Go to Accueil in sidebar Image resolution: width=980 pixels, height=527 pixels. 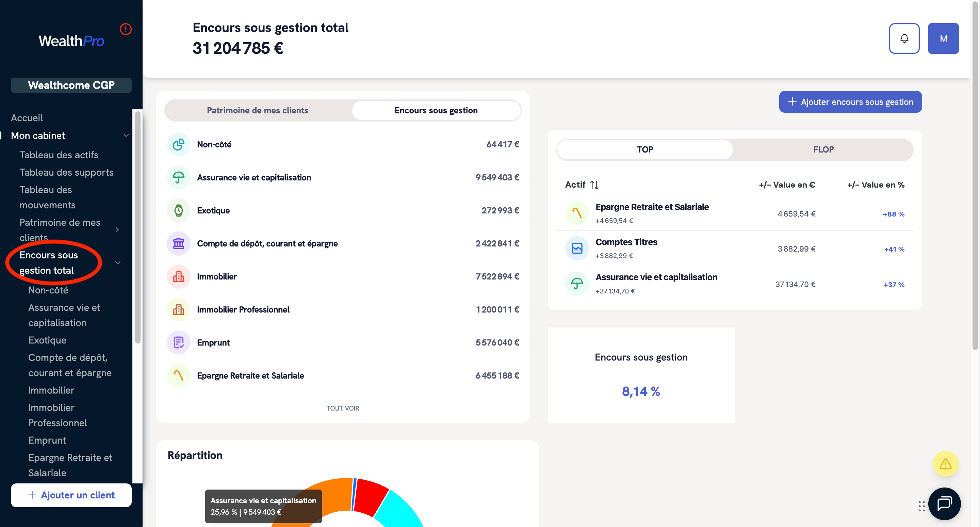pyautogui.click(x=27, y=118)
